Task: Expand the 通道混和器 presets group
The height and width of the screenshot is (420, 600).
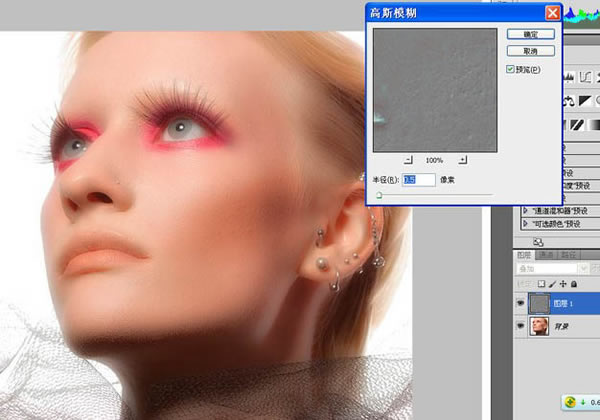Action: [x=525, y=211]
